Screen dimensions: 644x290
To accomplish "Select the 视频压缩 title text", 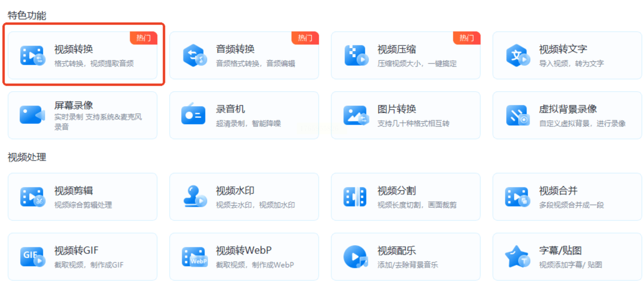I will 397,49.
